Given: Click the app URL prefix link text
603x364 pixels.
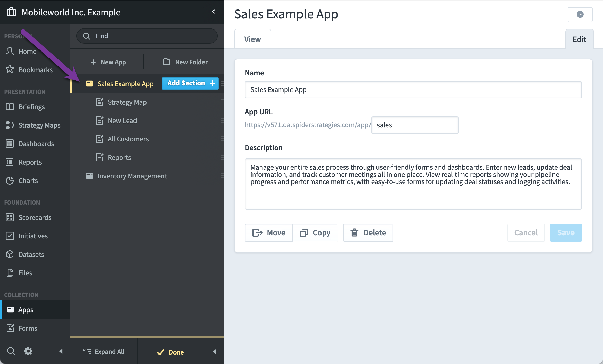Looking at the screenshot, I should [308, 125].
